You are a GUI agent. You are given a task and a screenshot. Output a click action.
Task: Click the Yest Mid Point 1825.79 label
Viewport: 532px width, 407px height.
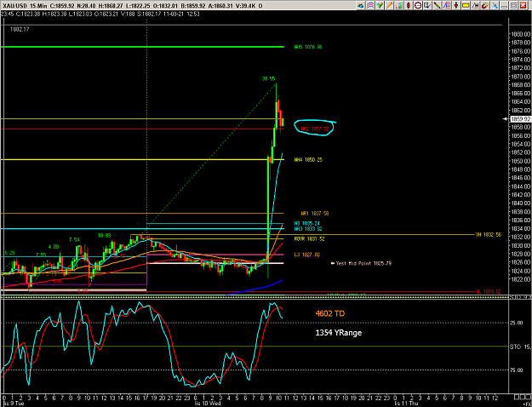coord(363,263)
